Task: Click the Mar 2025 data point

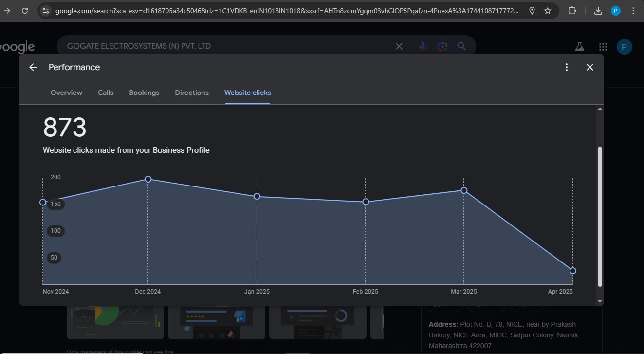Action: (464, 190)
